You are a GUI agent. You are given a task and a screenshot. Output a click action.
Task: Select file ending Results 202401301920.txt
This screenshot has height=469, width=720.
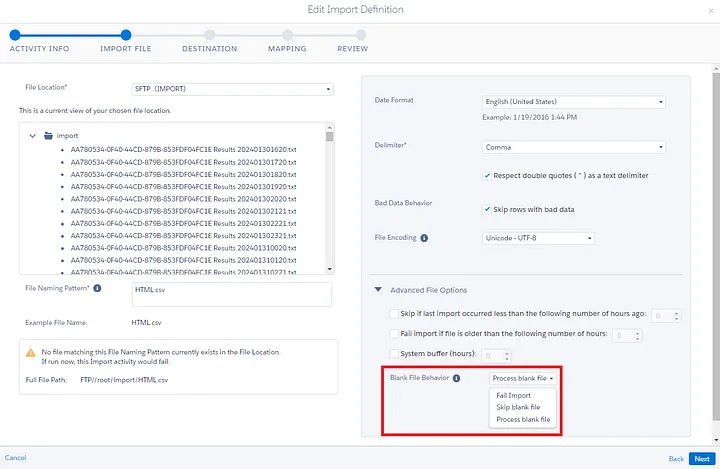(x=183, y=186)
